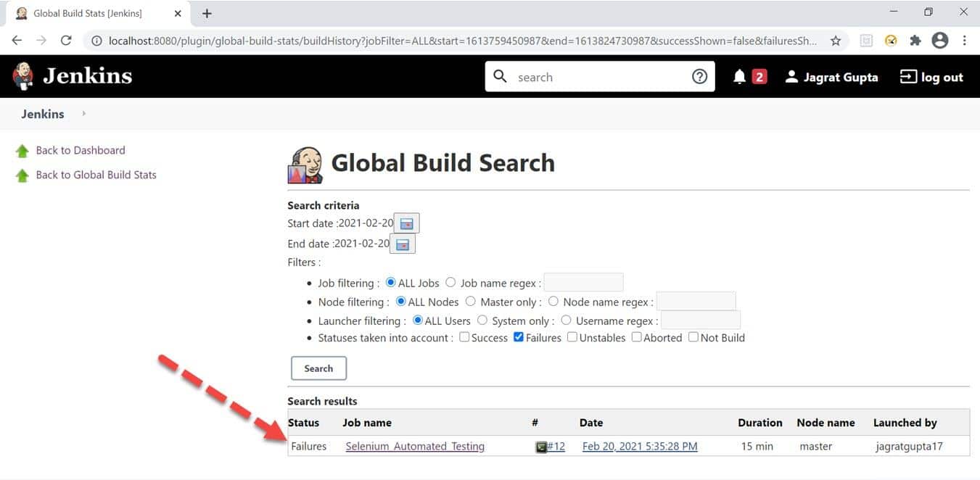Select ALL Jobs radio button
The image size is (980, 480).
pos(391,283)
